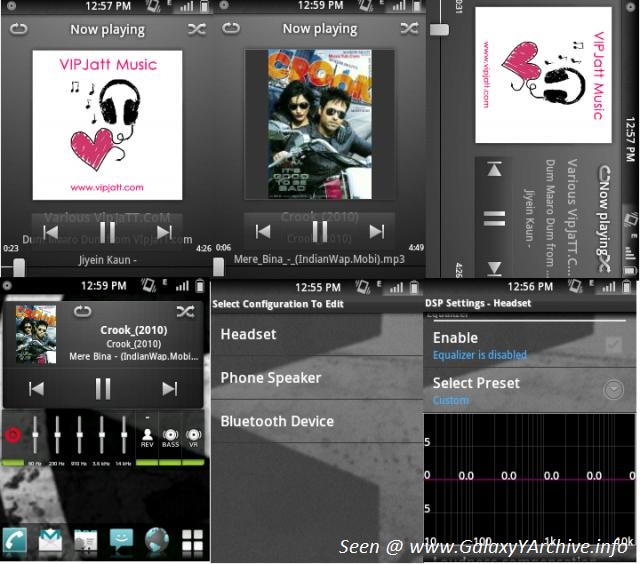This screenshot has width=640, height=564.
Task: Toggle repeat on the VIPJatt Now playing screen
Action: coord(18,29)
